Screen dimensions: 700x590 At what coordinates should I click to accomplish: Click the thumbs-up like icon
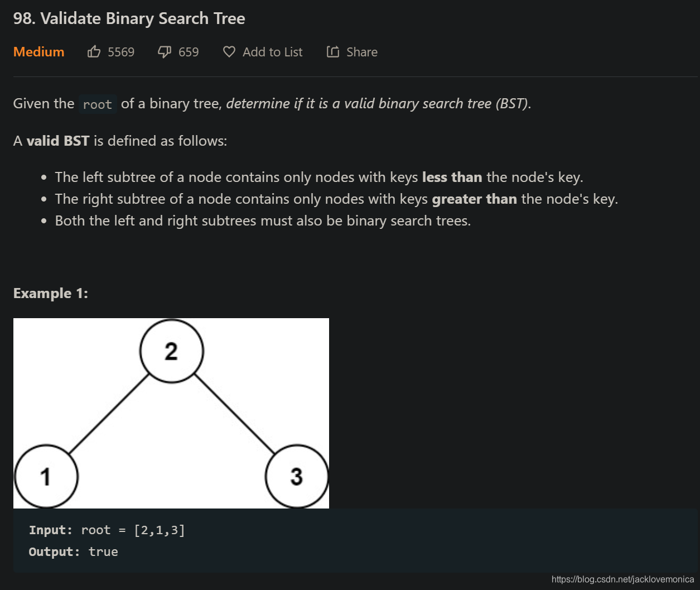pos(94,52)
